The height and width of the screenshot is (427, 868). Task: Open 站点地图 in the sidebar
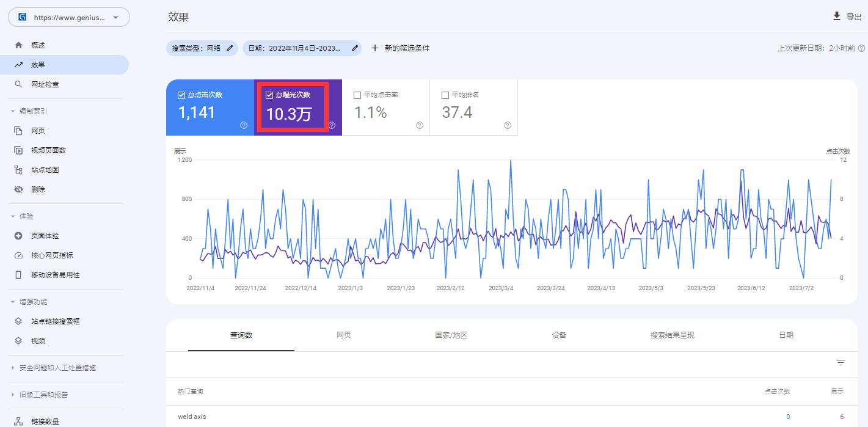(x=45, y=170)
